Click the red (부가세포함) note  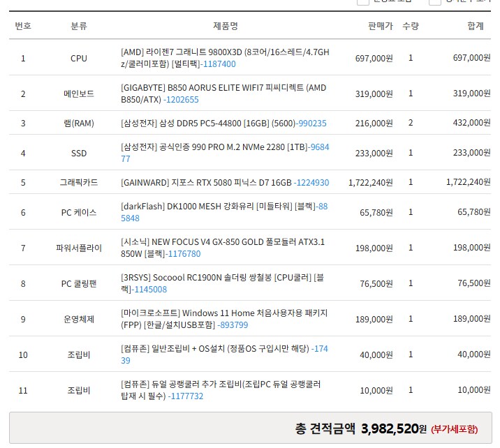[454, 430]
